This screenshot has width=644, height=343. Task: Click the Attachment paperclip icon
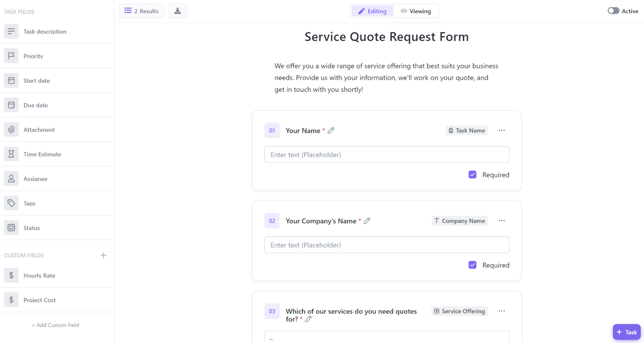coord(11,130)
